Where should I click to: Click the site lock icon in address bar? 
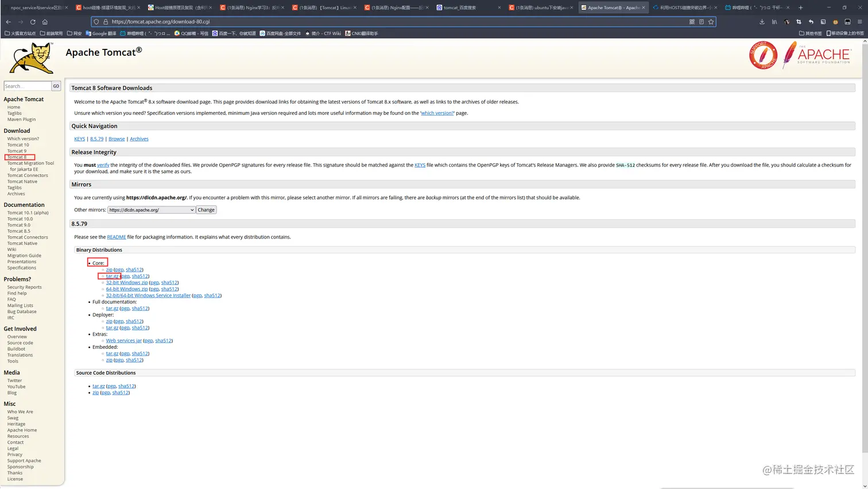coord(106,22)
